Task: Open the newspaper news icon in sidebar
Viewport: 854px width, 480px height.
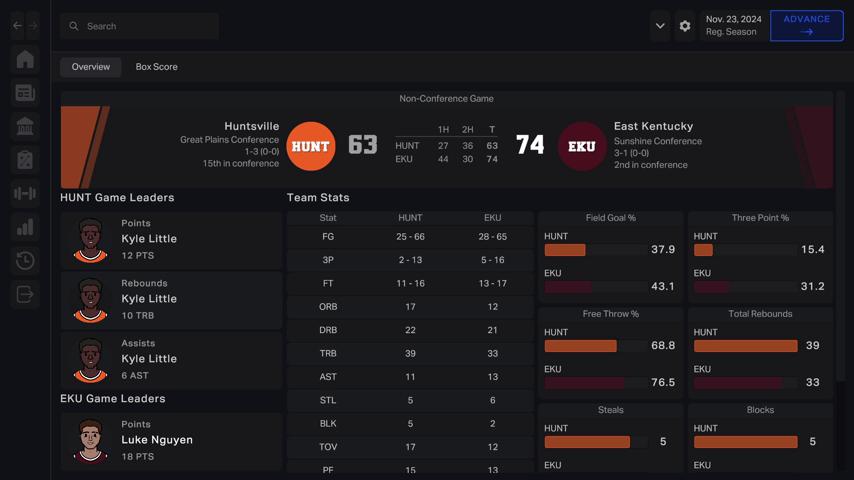Action: [25, 93]
